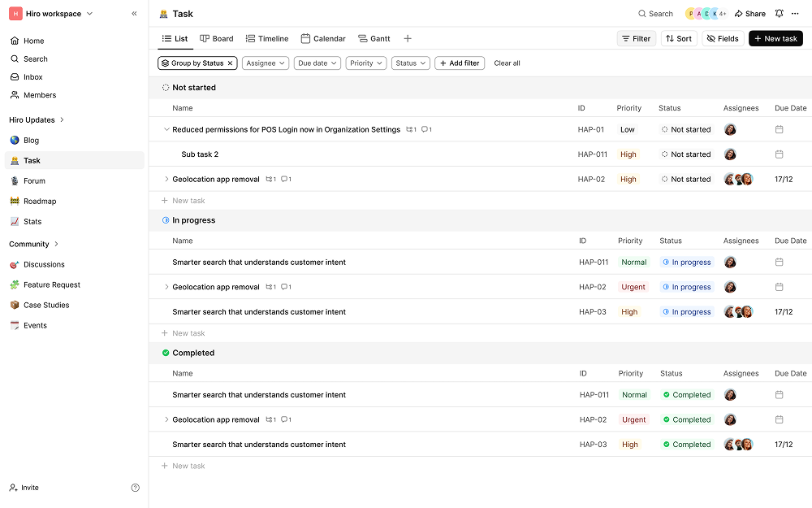Image resolution: width=812 pixels, height=508 pixels.
Task: Open Events page
Action: 74,325
